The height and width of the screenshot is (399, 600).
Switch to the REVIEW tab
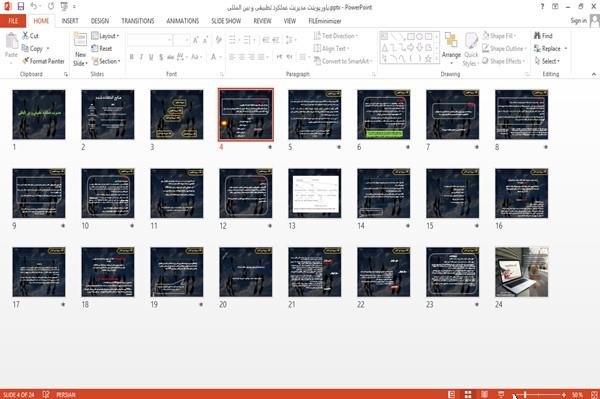tap(262, 21)
